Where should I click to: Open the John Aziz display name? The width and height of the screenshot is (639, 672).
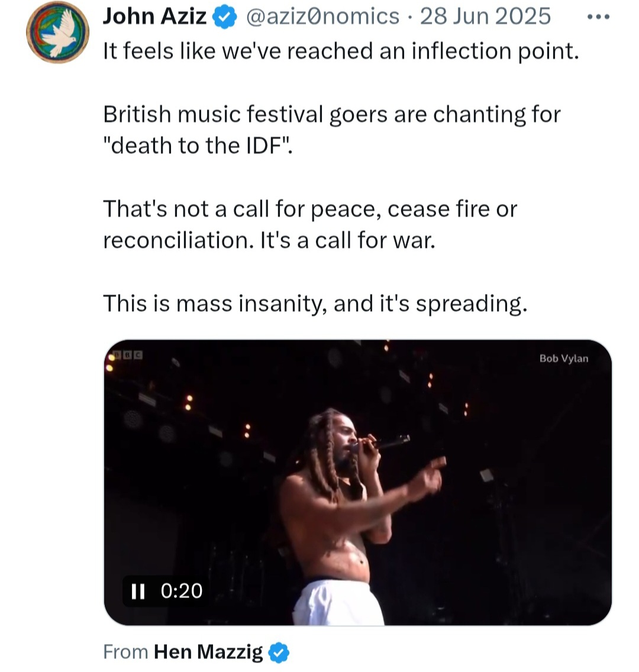pos(154,17)
